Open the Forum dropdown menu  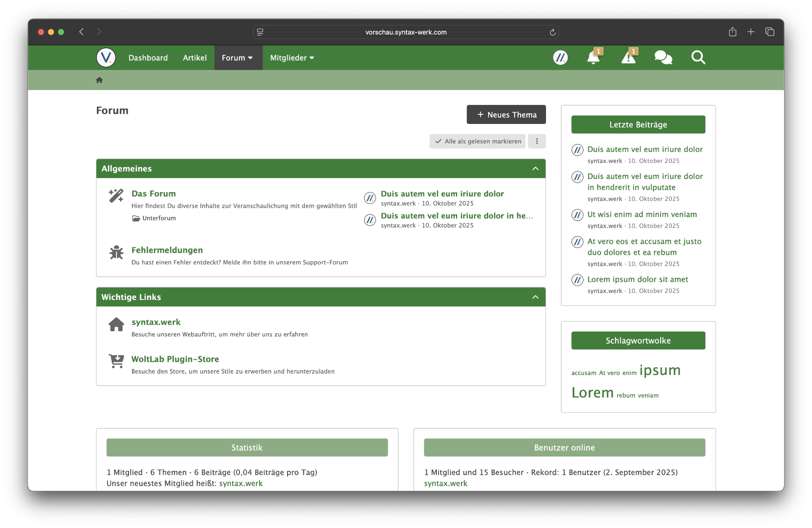(x=238, y=58)
